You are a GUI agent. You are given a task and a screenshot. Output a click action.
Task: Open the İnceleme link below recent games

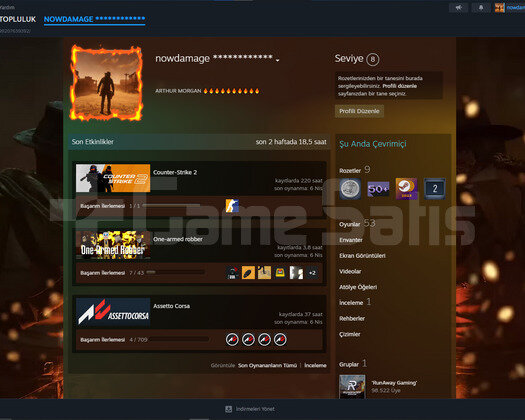coord(315,365)
